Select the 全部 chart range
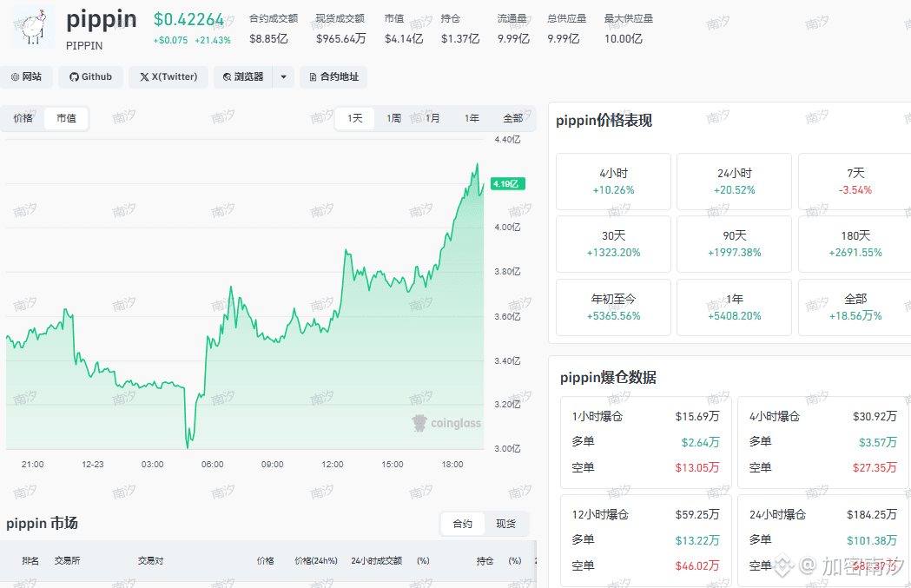 [512, 118]
